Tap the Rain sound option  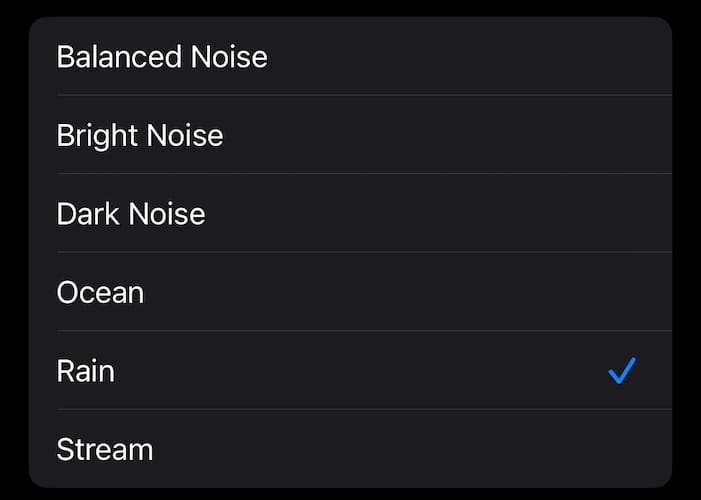(x=350, y=371)
